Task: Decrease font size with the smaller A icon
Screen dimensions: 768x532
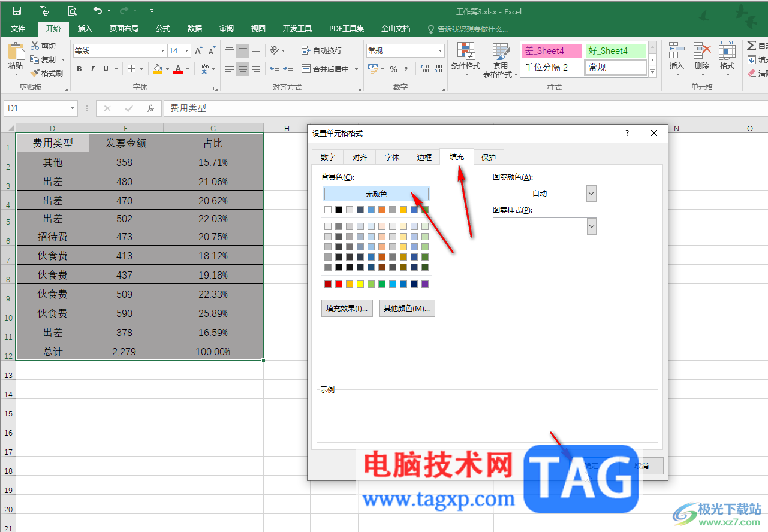Action: click(212, 51)
